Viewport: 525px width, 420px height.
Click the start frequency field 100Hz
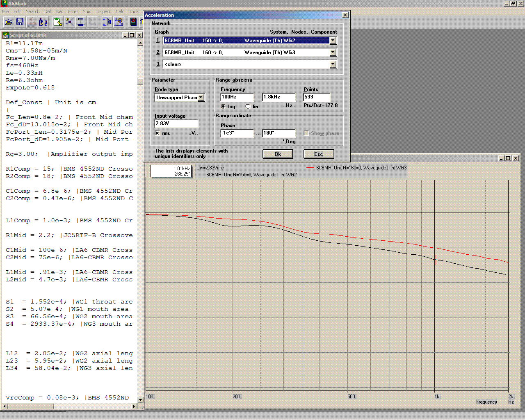click(237, 97)
